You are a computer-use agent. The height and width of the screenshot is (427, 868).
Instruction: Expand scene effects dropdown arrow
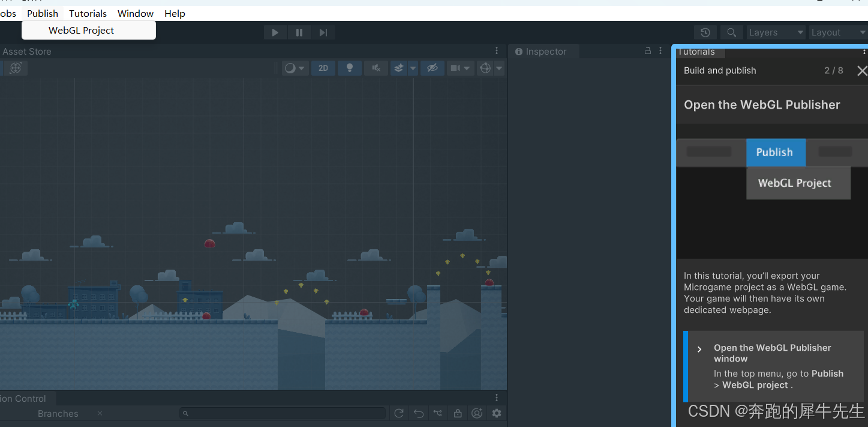(413, 68)
